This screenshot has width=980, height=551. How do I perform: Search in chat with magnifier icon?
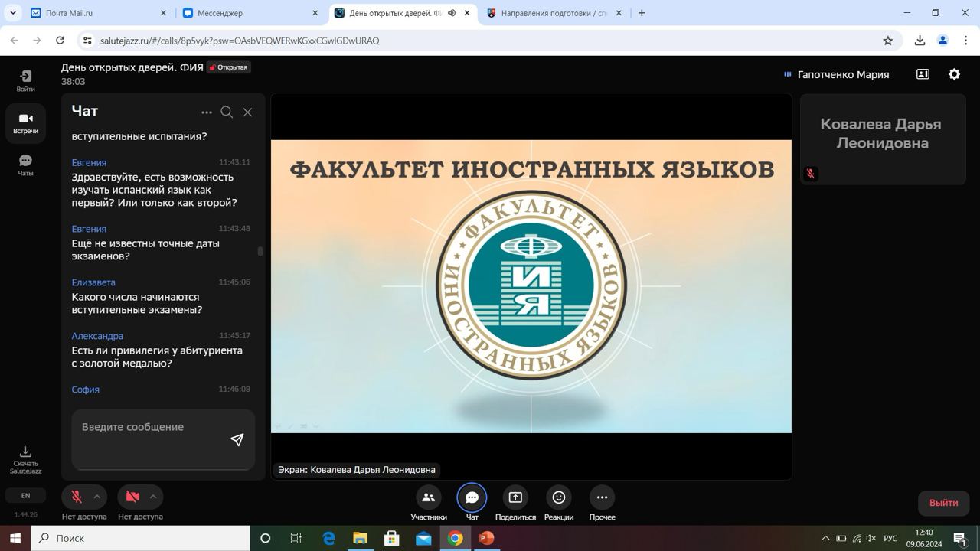point(227,112)
